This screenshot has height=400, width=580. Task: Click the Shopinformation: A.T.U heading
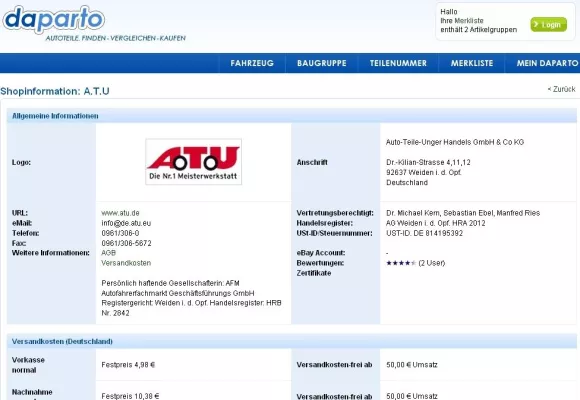coord(55,91)
